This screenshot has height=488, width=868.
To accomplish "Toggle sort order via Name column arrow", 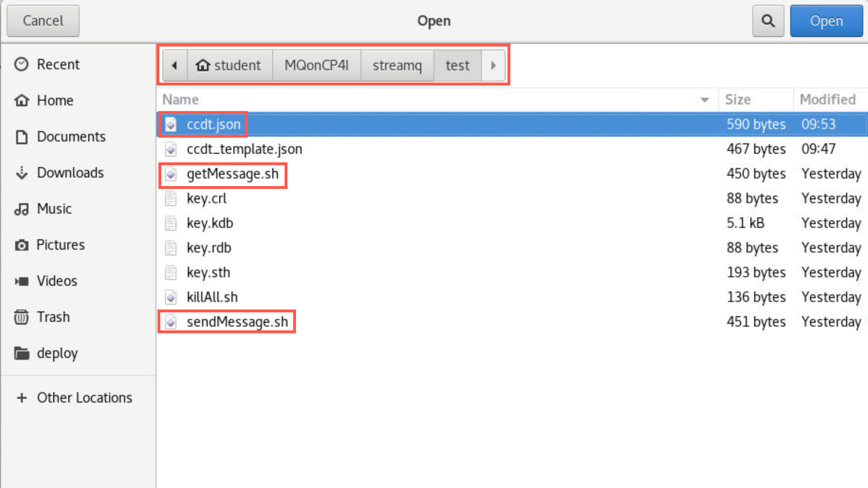I will 704,100.
